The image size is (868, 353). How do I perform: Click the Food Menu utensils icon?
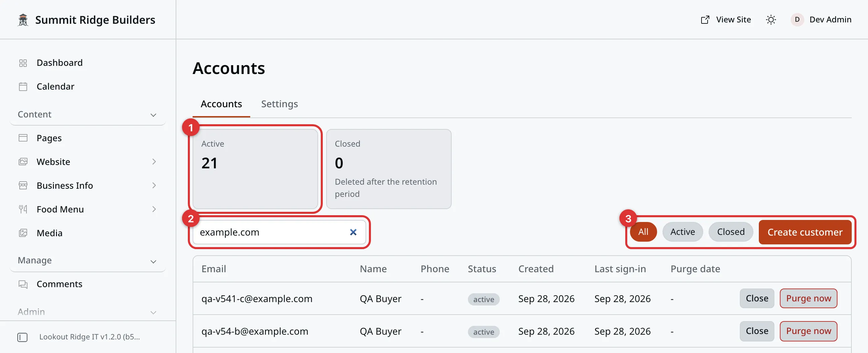click(x=23, y=209)
